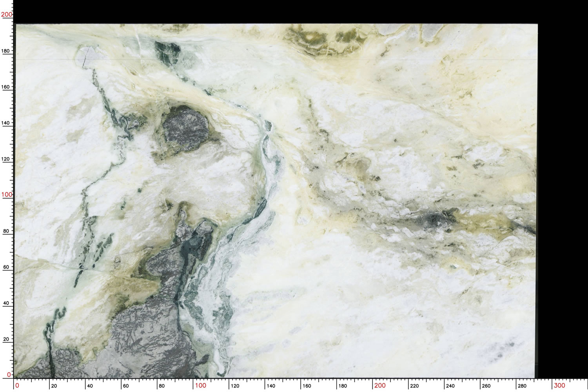Image resolution: width=588 pixels, height=392 pixels.
Task: Click the red 200 mark on horizontal ruler
Action: pyautogui.click(x=379, y=385)
